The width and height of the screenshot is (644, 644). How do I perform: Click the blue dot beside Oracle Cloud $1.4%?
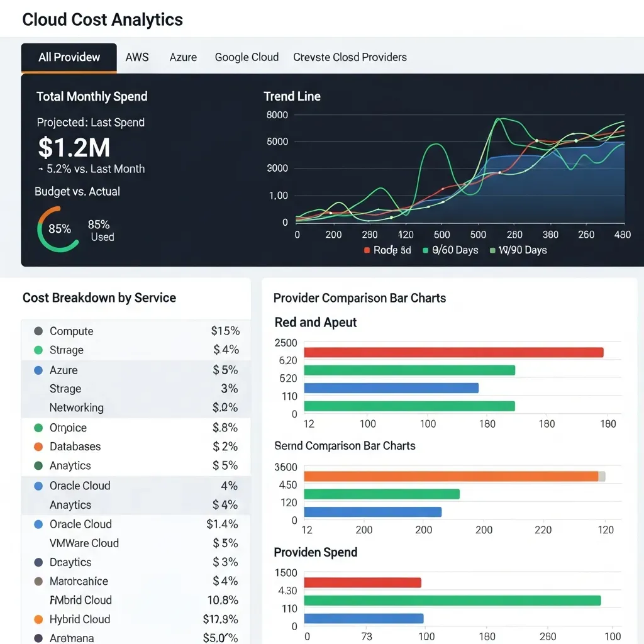38,524
